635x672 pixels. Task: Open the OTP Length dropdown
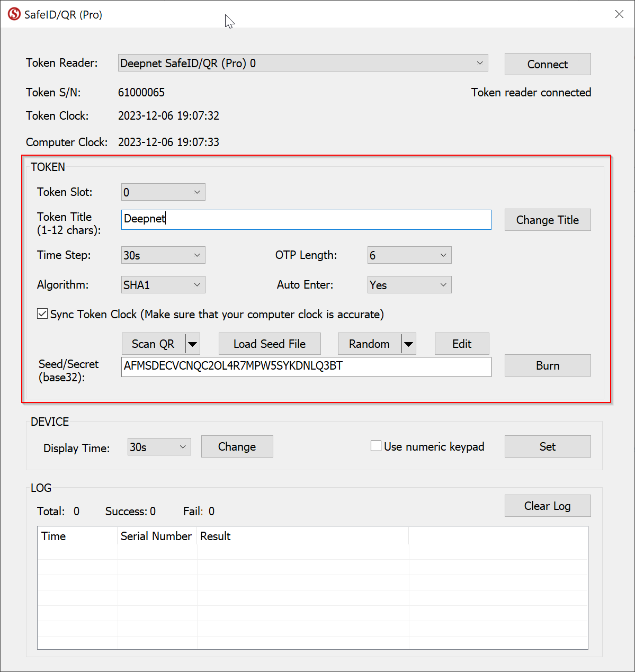tap(409, 255)
